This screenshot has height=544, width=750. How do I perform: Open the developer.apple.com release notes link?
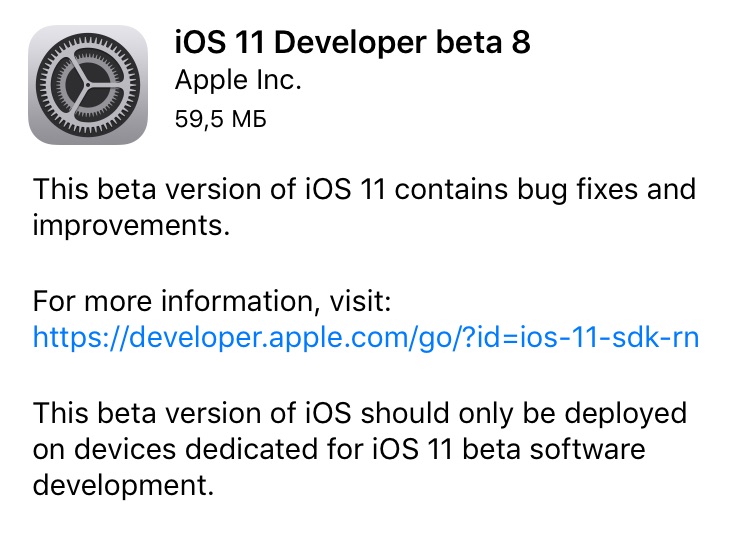(x=366, y=338)
